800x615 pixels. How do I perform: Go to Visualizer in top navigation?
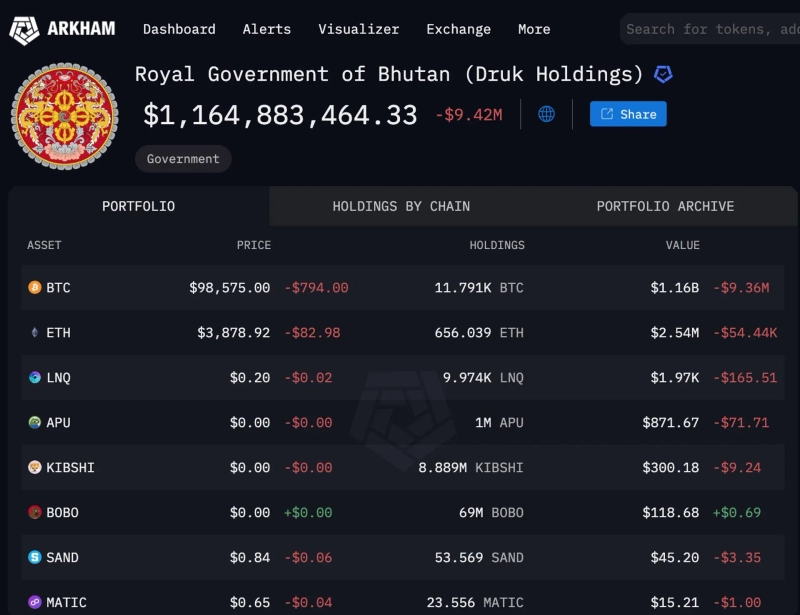tap(358, 29)
